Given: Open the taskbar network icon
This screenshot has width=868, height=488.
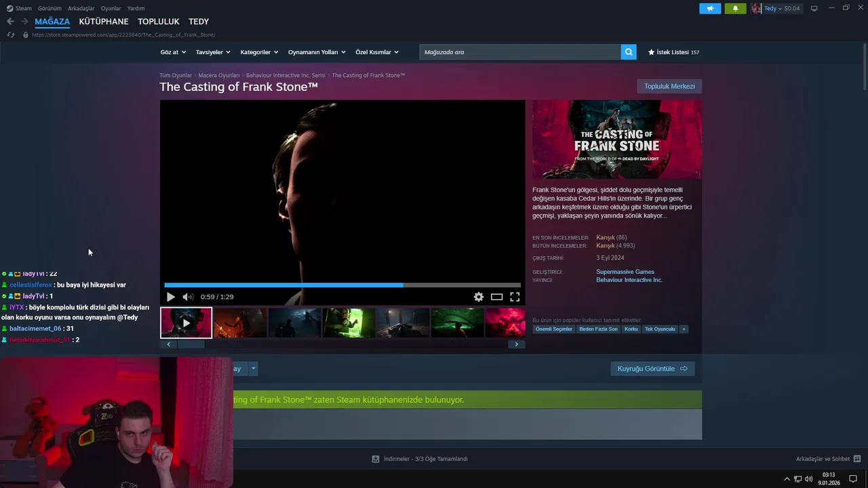Looking at the screenshot, I should [798, 479].
